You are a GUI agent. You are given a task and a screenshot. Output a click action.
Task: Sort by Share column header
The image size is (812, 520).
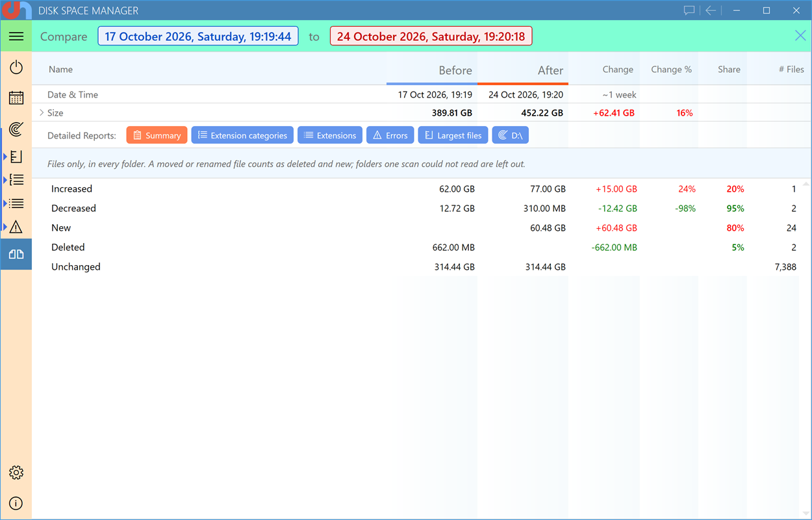(x=729, y=70)
